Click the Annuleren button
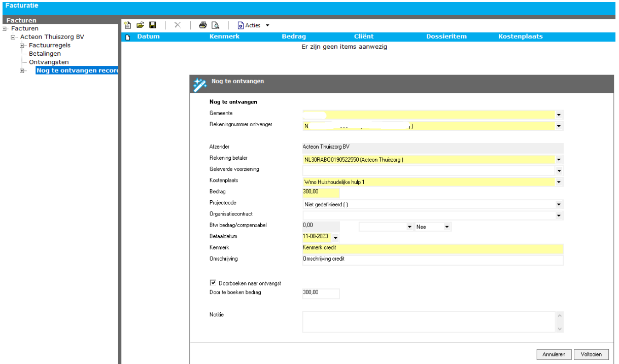619x364 pixels. coord(554,354)
